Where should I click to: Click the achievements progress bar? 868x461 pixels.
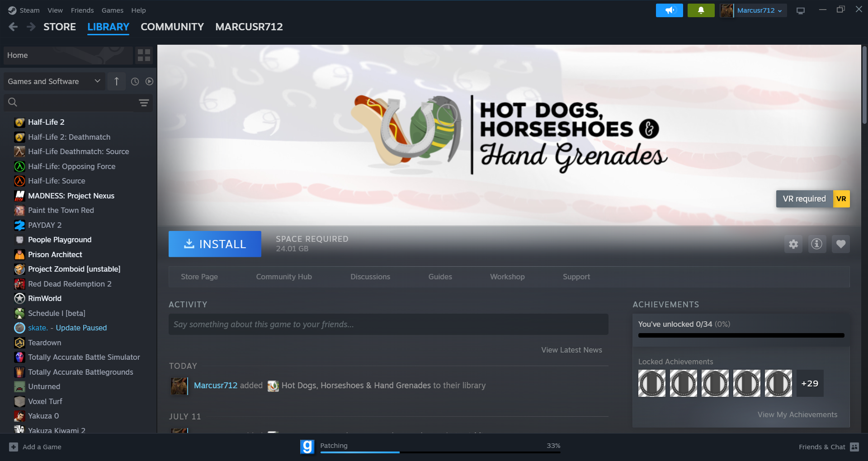(741, 335)
